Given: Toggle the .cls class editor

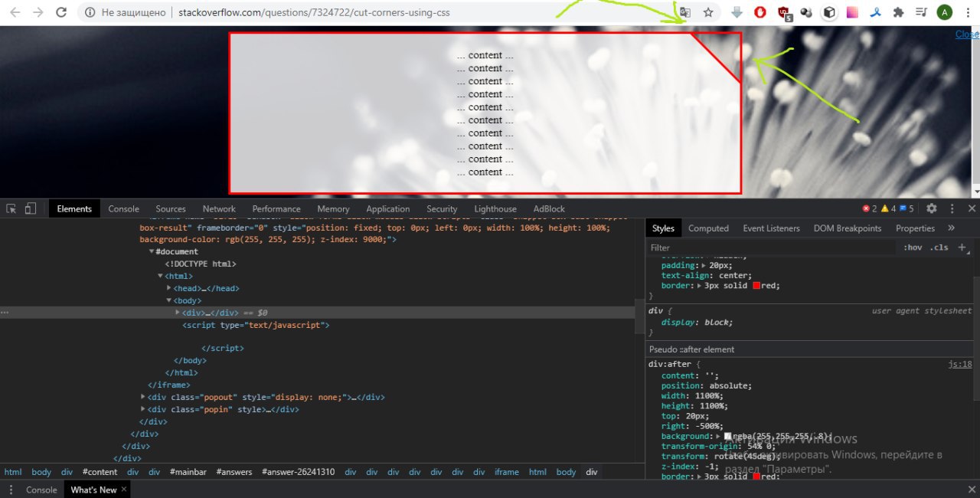Looking at the screenshot, I should coord(939,247).
